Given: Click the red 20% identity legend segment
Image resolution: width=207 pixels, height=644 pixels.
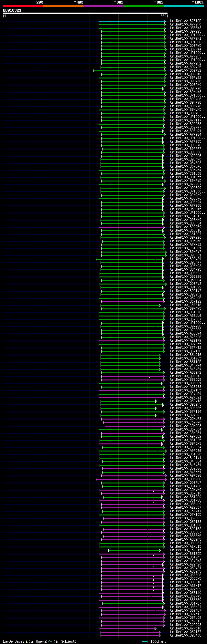Looking at the screenshot, I should click(x=23, y=6).
